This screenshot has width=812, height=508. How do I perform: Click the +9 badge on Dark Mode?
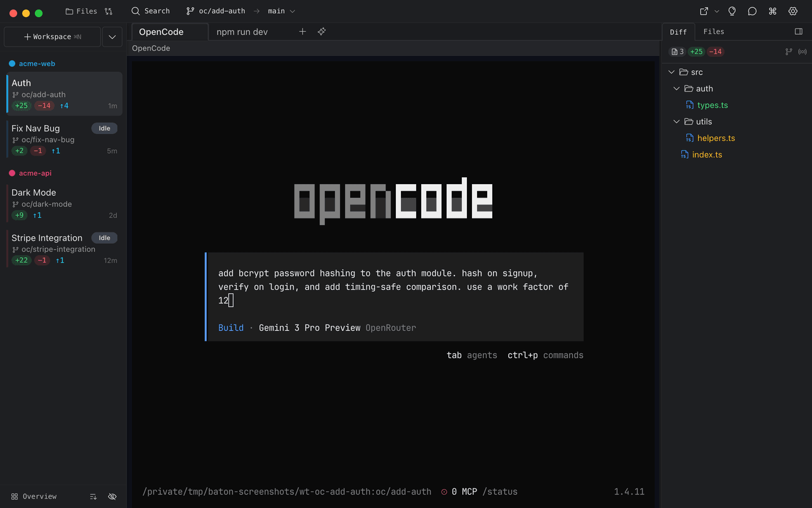(x=20, y=215)
